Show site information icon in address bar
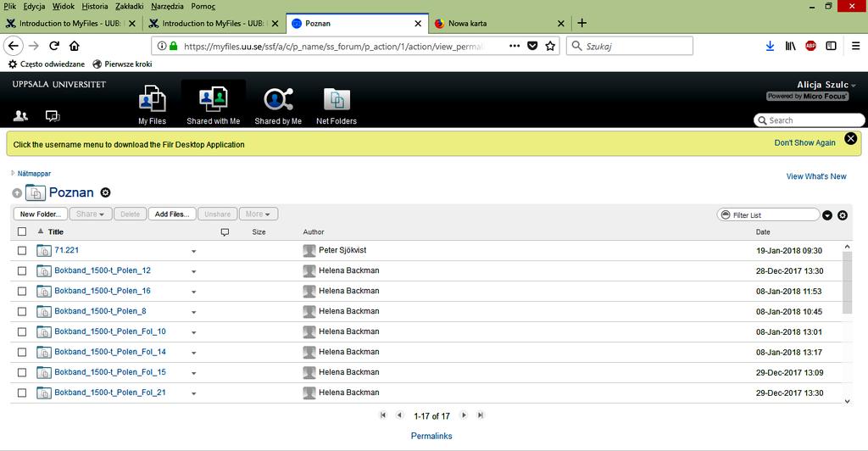This screenshot has height=451, width=868. [x=161, y=46]
